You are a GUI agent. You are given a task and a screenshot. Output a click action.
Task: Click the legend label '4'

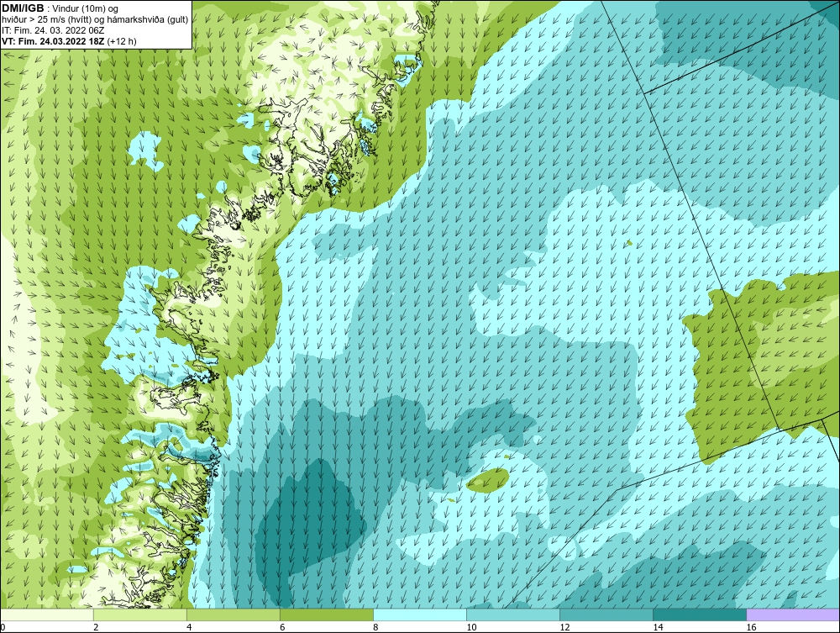click(x=188, y=627)
